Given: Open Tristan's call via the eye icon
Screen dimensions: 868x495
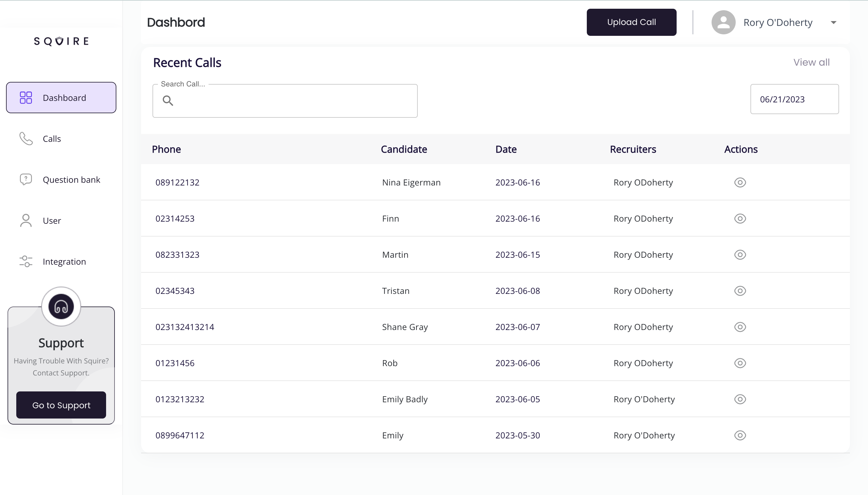Looking at the screenshot, I should [740, 291].
